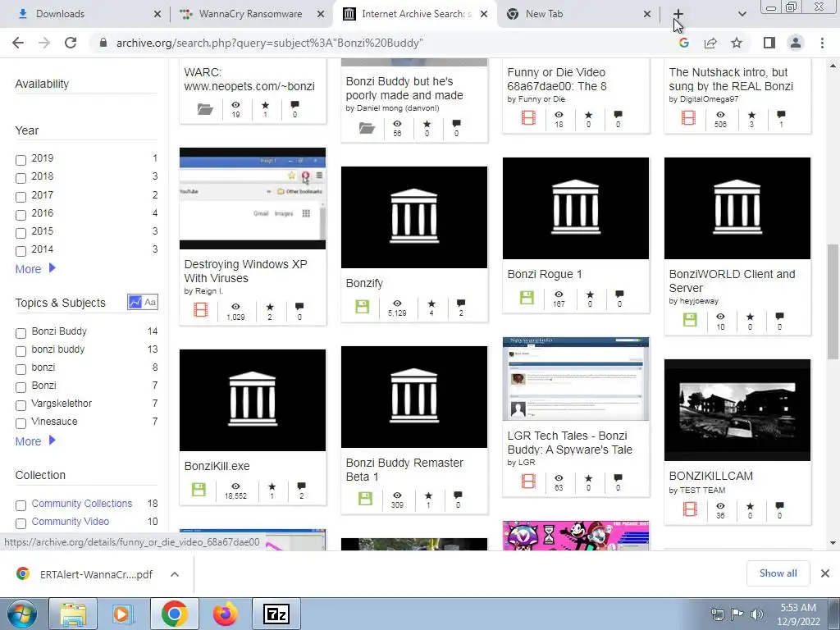
Task: Close the downloads bar
Action: pyautogui.click(x=825, y=573)
